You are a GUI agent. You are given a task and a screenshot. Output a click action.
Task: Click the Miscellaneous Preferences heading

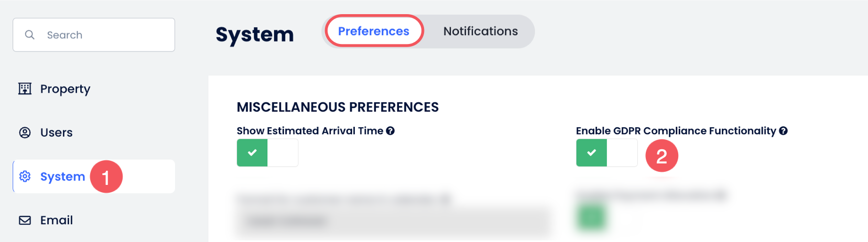(x=338, y=107)
